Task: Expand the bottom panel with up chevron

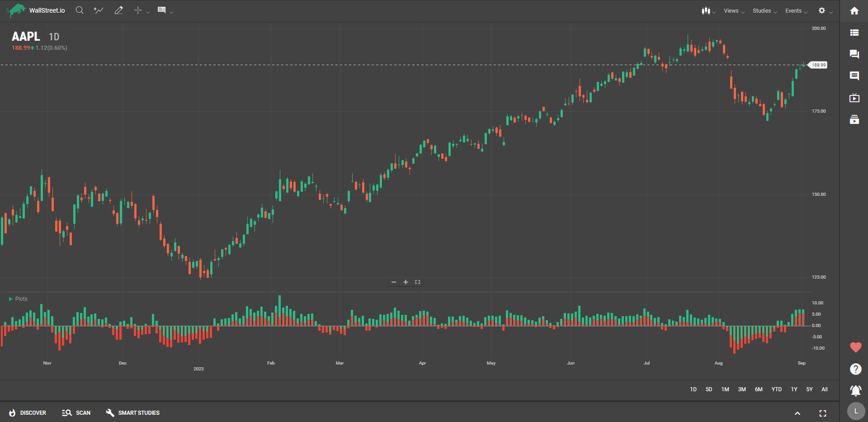Action: (x=797, y=413)
